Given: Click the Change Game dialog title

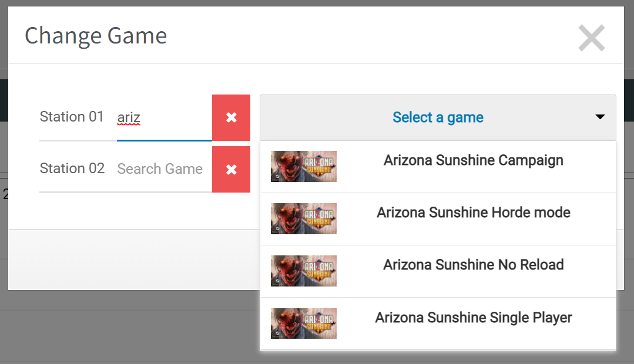Looking at the screenshot, I should (x=96, y=36).
